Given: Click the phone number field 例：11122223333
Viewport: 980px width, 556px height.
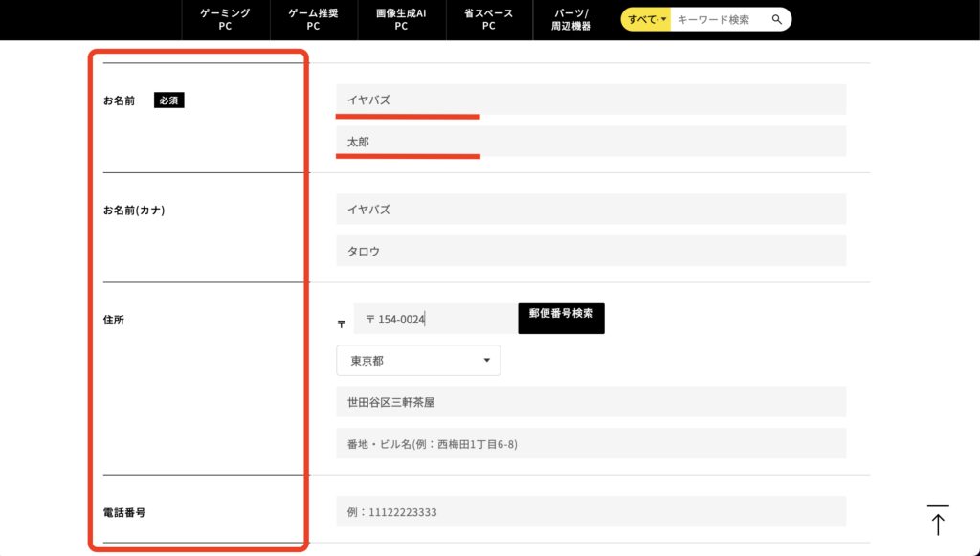Looking at the screenshot, I should tap(591, 511).
